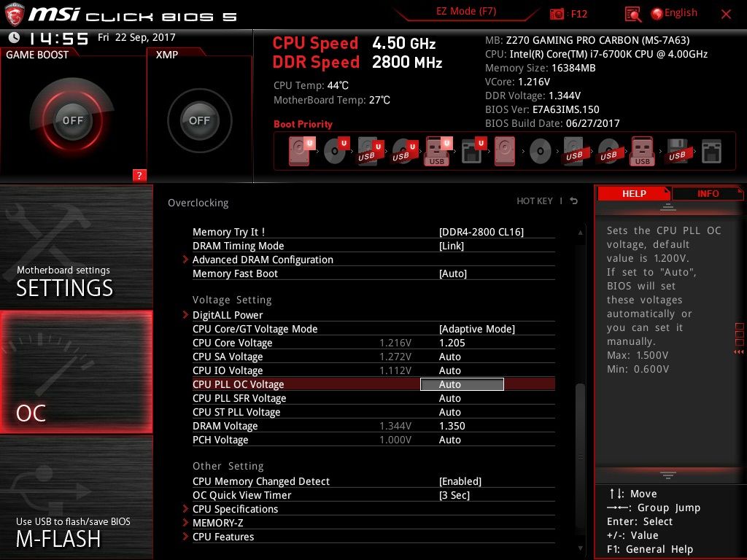Image resolution: width=747 pixels, height=560 pixels.
Task: Click the MSI dragon shield logo
Action: pyautogui.click(x=15, y=15)
